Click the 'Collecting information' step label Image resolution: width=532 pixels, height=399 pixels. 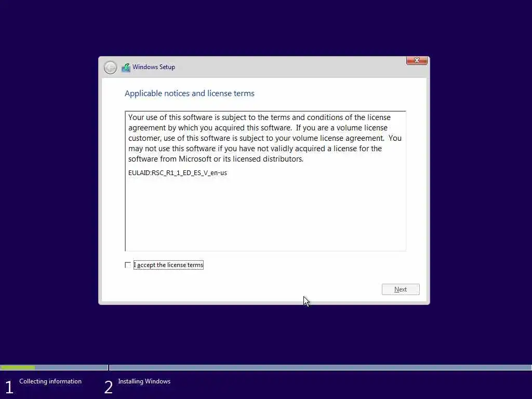[x=50, y=381]
